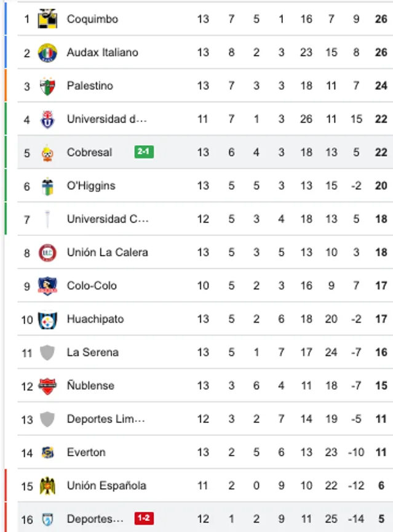
Task: Select the Audax Italiano team logo
Action: click(48, 52)
